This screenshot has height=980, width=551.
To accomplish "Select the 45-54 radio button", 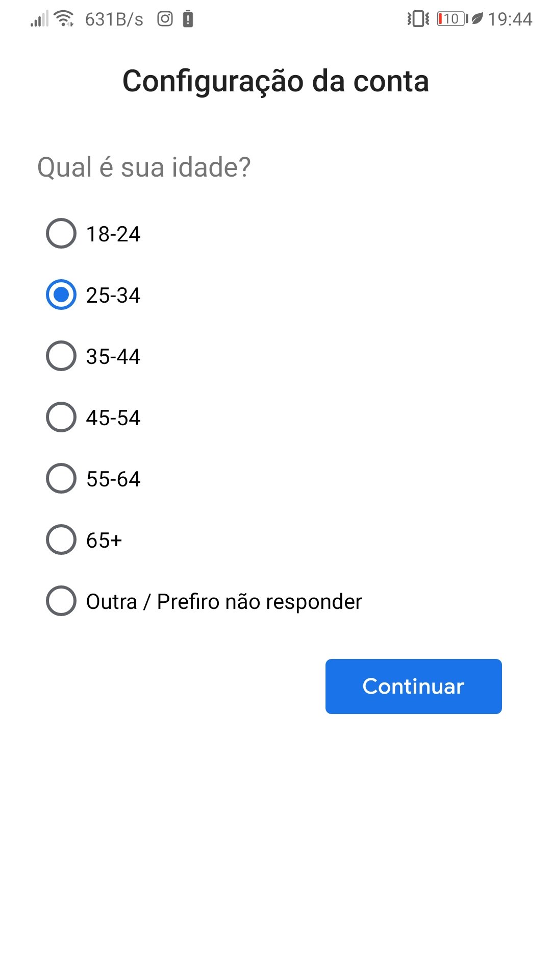I will click(61, 418).
